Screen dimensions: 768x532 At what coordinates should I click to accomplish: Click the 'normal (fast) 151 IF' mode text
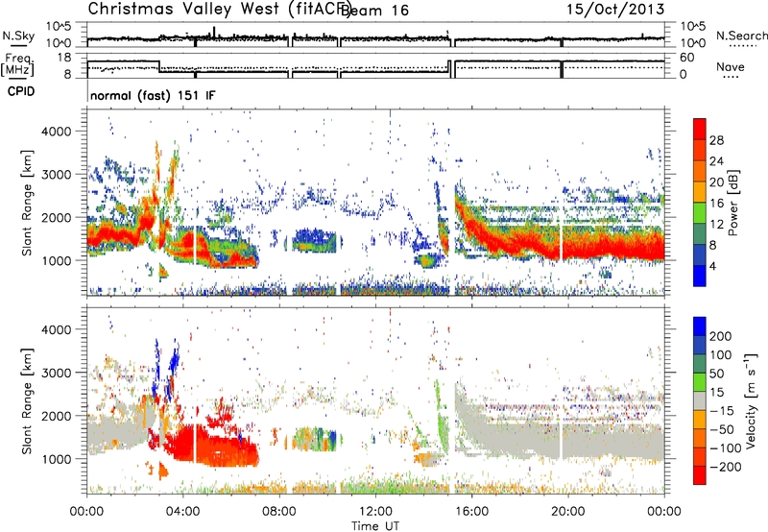153,95
